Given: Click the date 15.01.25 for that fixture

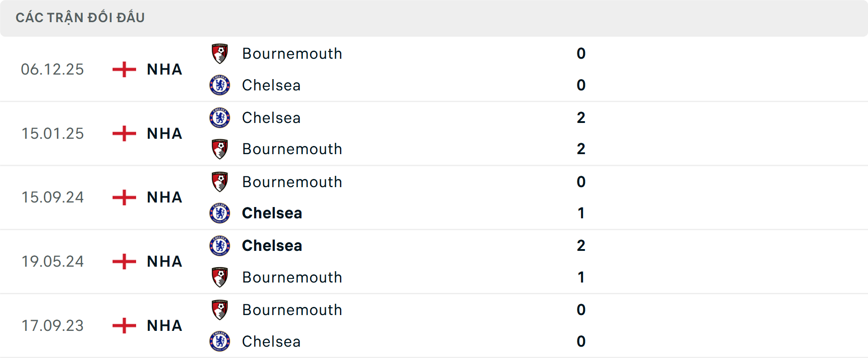Looking at the screenshot, I should (52, 133).
